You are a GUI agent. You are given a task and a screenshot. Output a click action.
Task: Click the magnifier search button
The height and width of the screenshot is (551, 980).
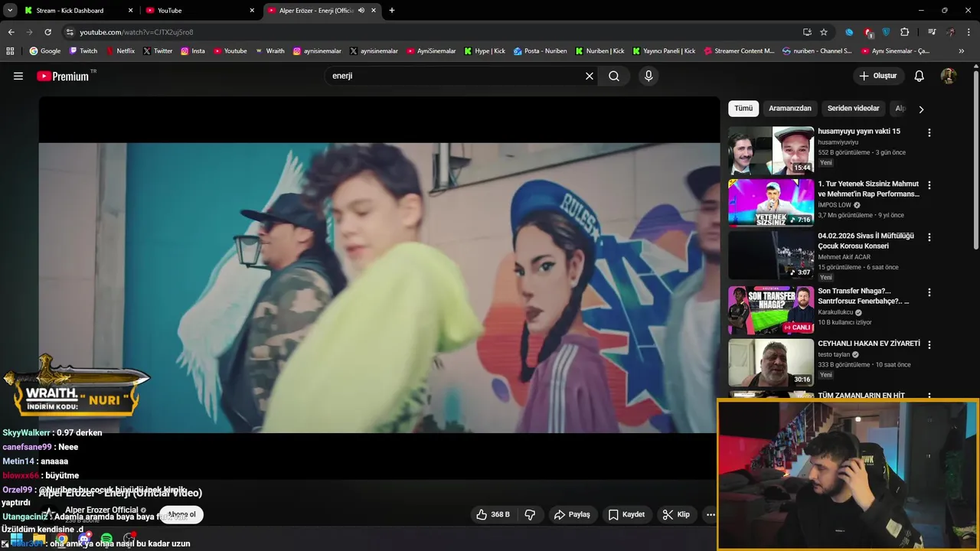coord(614,76)
